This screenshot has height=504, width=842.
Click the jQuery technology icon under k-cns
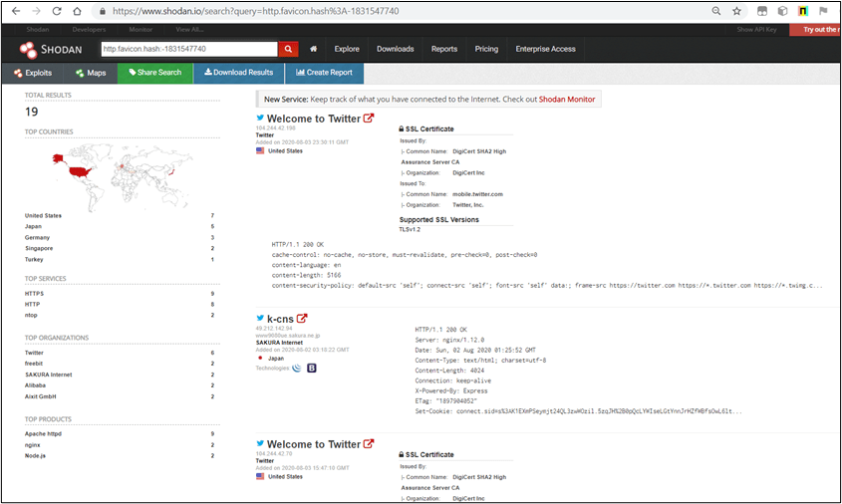(296, 369)
